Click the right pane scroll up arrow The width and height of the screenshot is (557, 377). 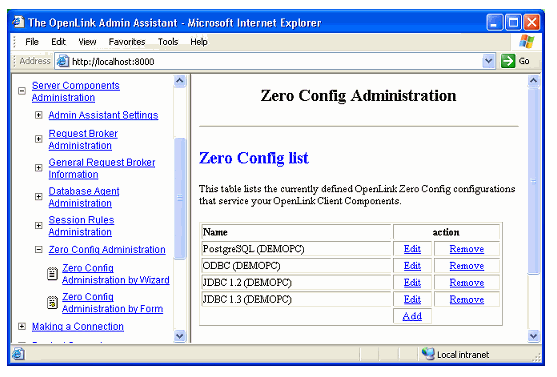[534, 81]
